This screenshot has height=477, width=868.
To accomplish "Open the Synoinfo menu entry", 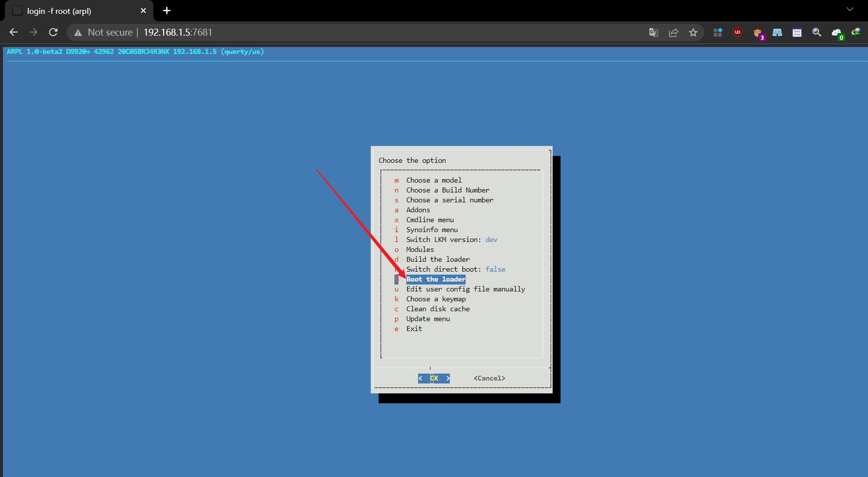I will 432,230.
